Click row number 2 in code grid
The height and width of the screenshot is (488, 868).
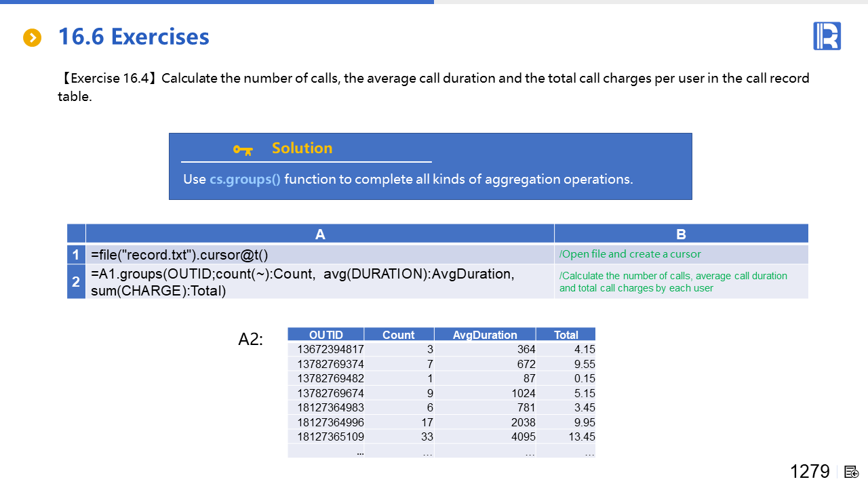tap(77, 282)
